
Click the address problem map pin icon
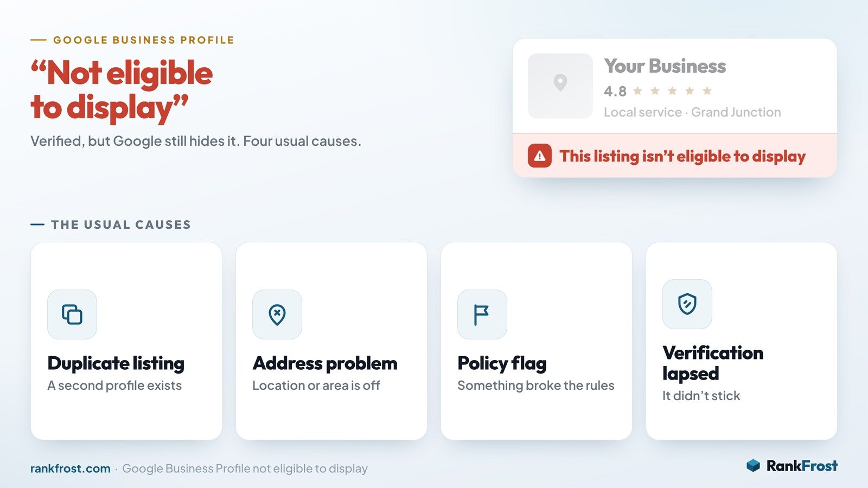click(277, 314)
